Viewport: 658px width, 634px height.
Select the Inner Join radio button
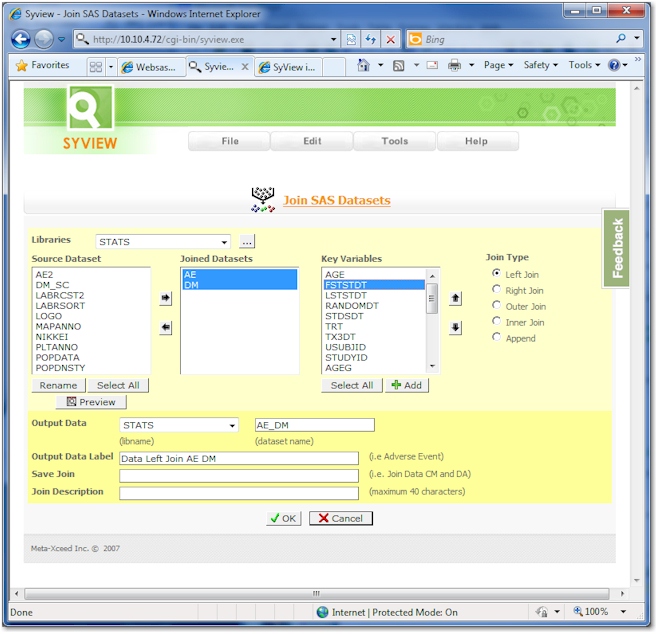click(496, 321)
